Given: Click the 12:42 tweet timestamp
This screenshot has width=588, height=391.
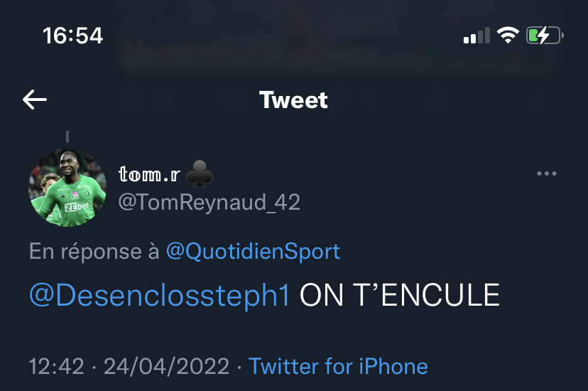Looking at the screenshot, I should tap(57, 366).
